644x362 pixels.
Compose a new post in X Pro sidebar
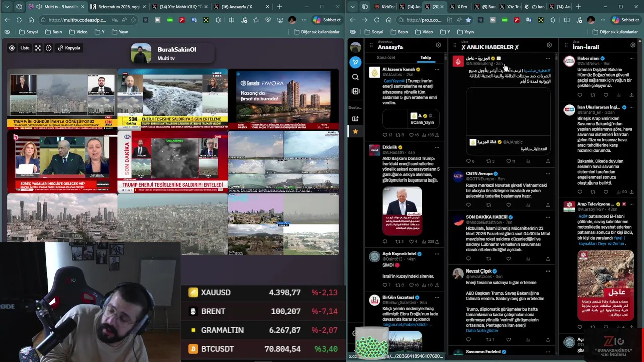tap(356, 62)
